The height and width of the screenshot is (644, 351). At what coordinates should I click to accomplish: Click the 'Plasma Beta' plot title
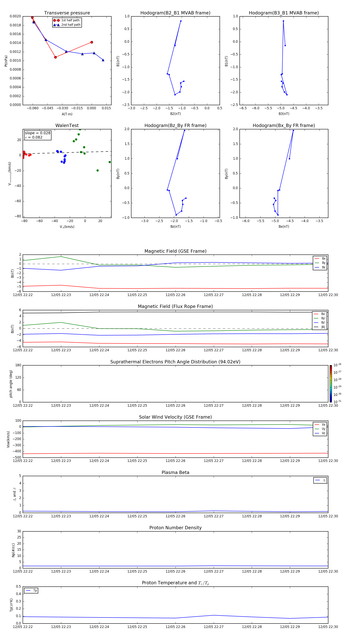175,472
